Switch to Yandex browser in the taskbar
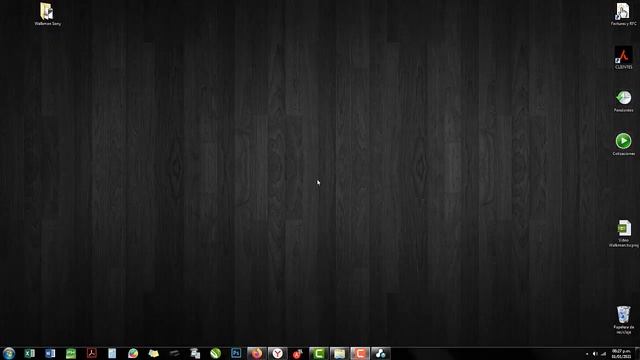640x360 pixels. pyautogui.click(x=278, y=353)
